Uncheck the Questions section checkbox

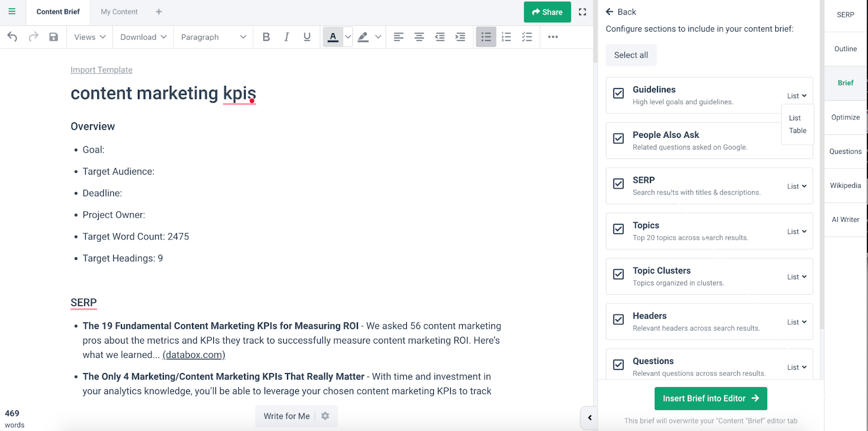[x=618, y=365]
